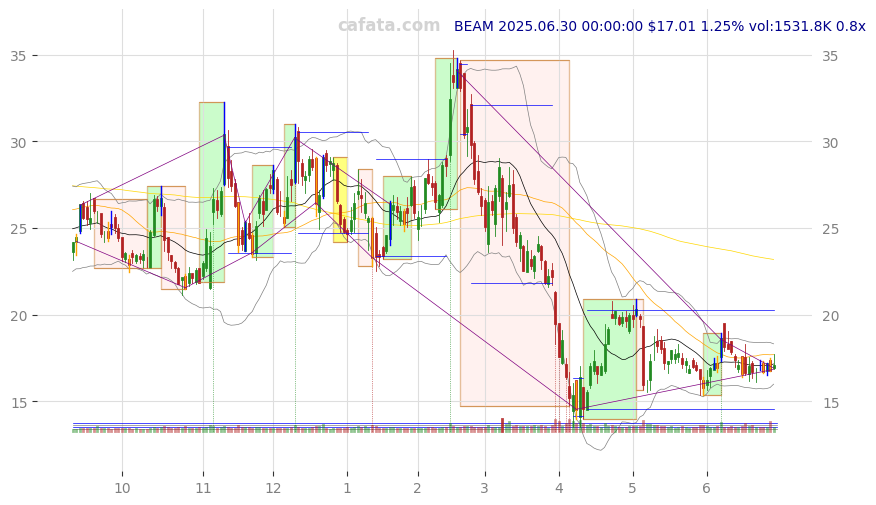Image resolution: width=876 pixels, height=505 pixels.
Task: Click month label 3 on x-axis
Action: (484, 488)
